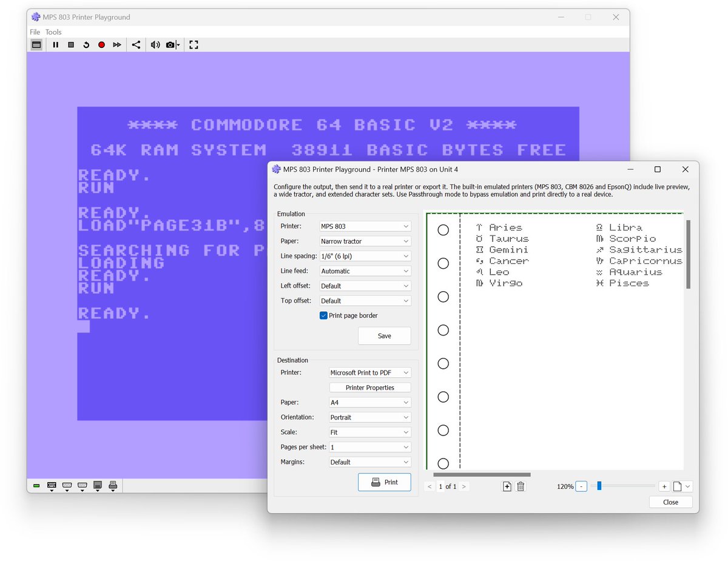Open the A4 destination paper dropdown
Viewport: 728px width, 561px height.
[370, 402]
